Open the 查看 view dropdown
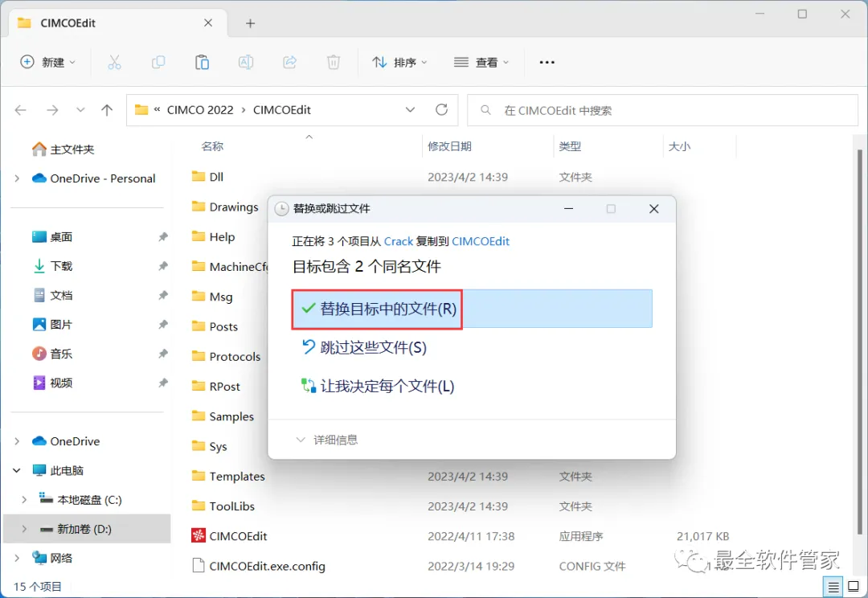868x598 pixels. click(481, 62)
